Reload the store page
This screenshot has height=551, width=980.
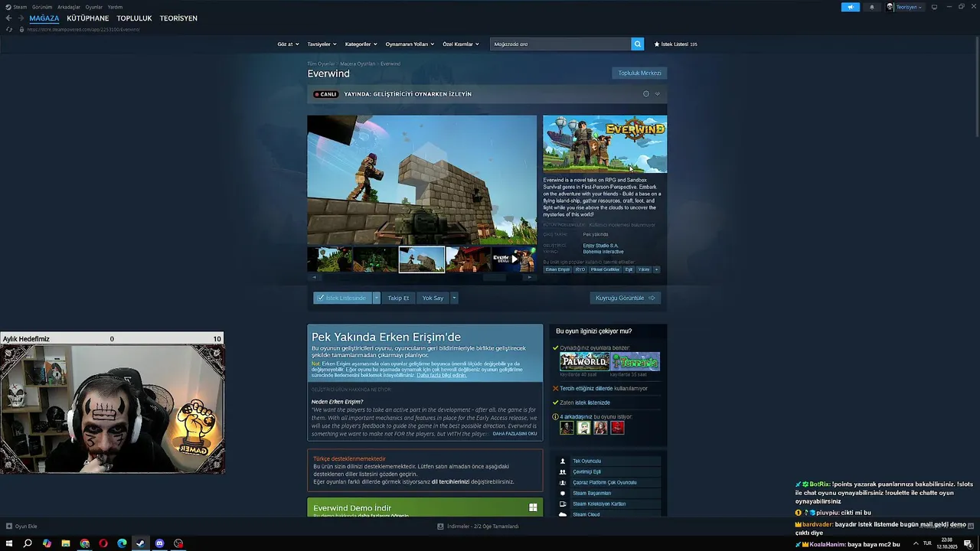[x=9, y=29]
